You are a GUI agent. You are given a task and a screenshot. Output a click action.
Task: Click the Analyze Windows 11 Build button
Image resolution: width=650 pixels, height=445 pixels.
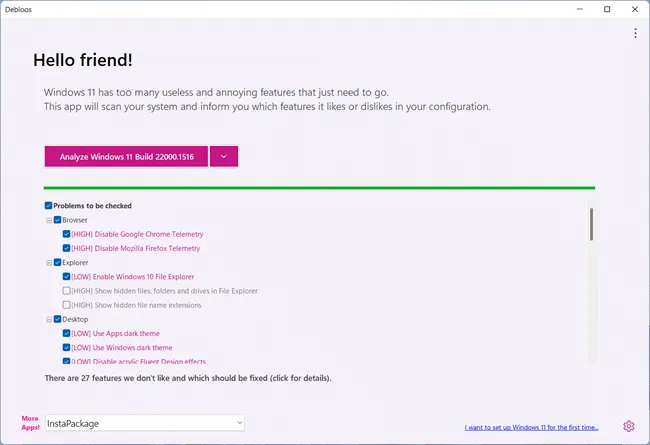(126, 157)
